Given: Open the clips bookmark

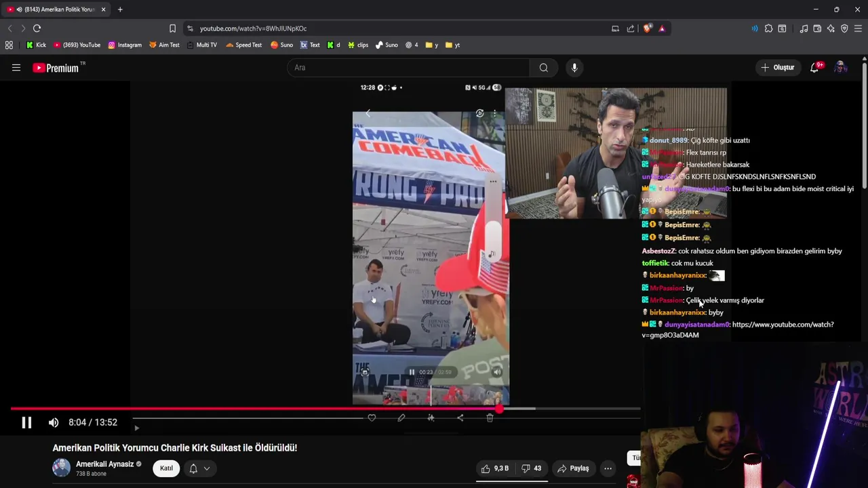Looking at the screenshot, I should pos(358,45).
